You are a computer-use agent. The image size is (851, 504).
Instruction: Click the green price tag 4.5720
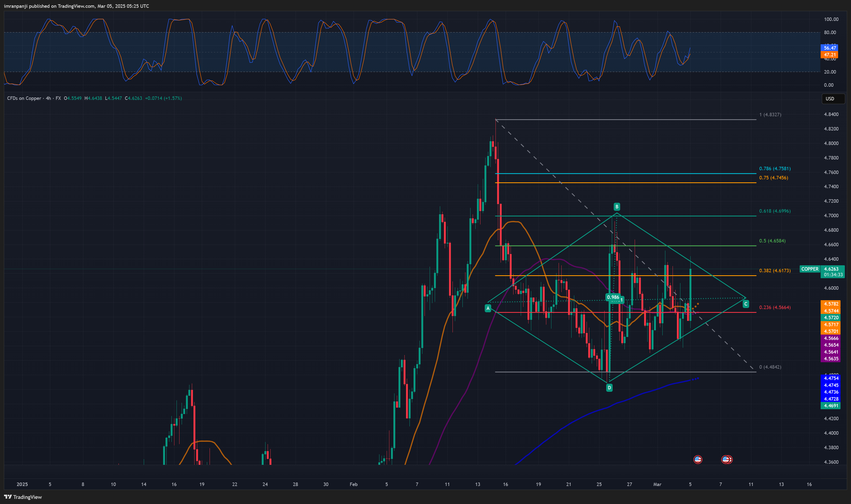tap(831, 318)
